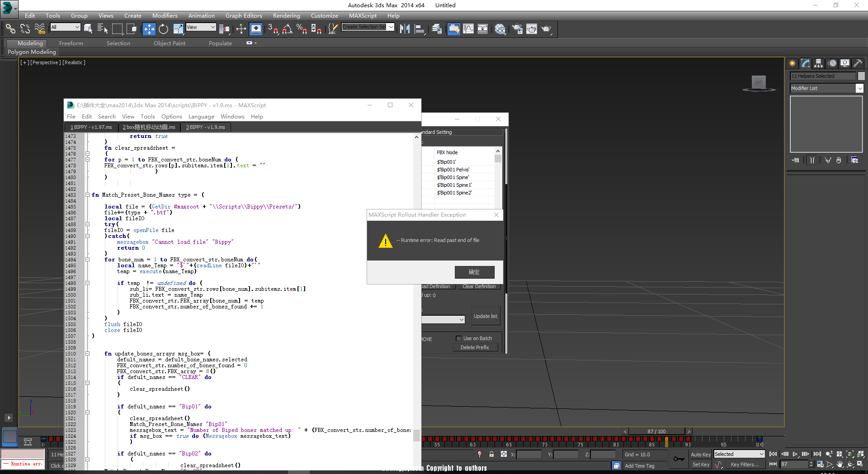This screenshot has width=868, height=474.
Task: Confirm the runtime error with 确定
Action: (x=474, y=272)
